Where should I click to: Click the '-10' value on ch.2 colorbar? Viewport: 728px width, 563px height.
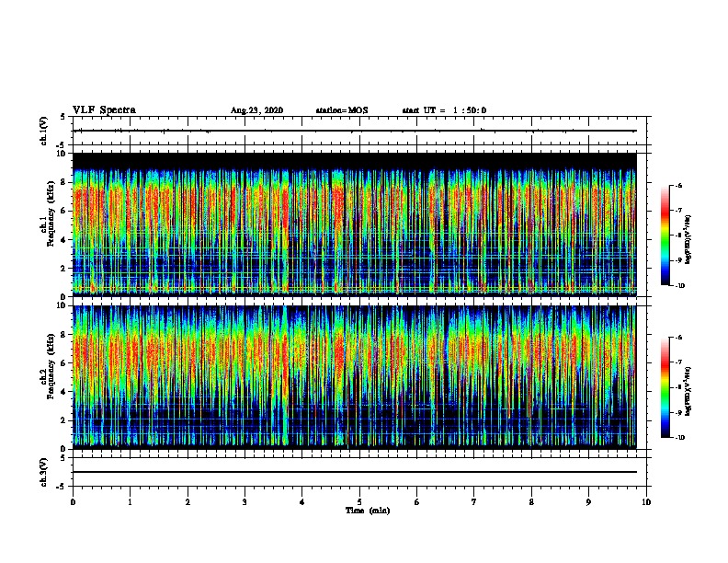click(679, 438)
